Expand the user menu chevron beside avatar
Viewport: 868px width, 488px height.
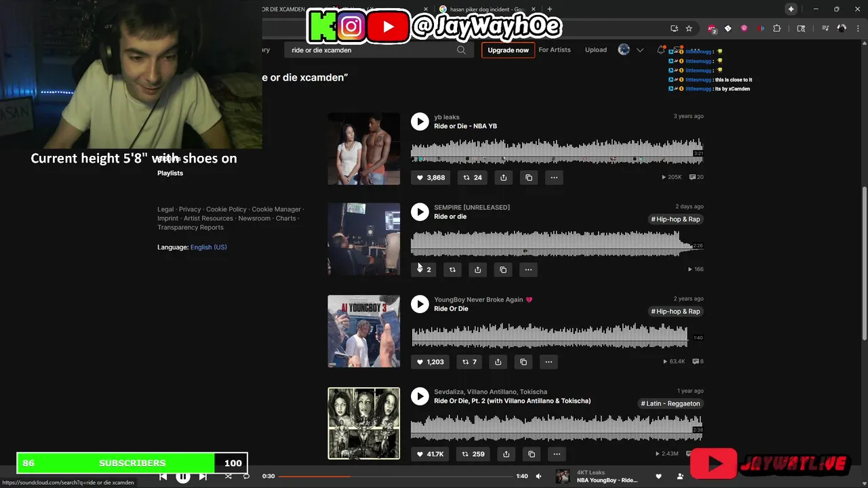pos(639,50)
